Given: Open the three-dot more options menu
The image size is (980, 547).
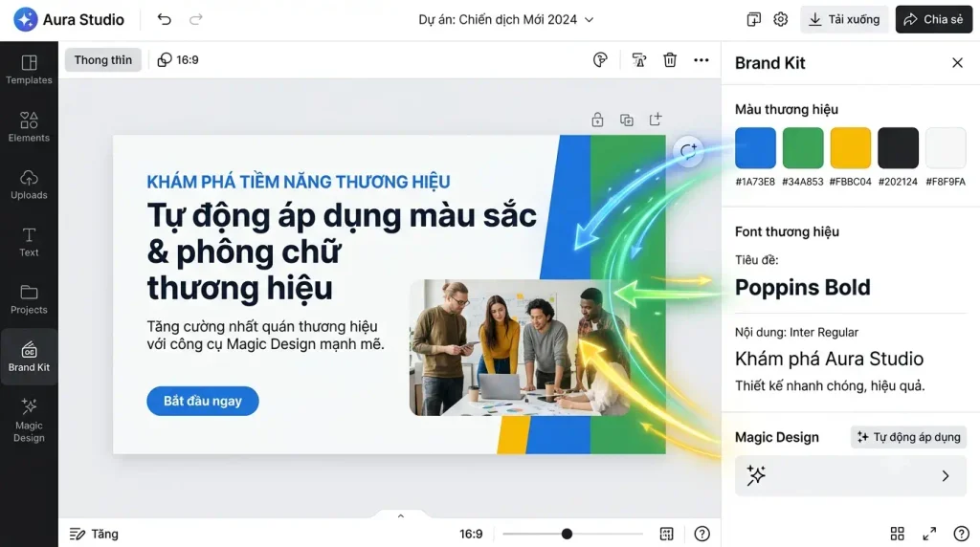Looking at the screenshot, I should tap(702, 60).
